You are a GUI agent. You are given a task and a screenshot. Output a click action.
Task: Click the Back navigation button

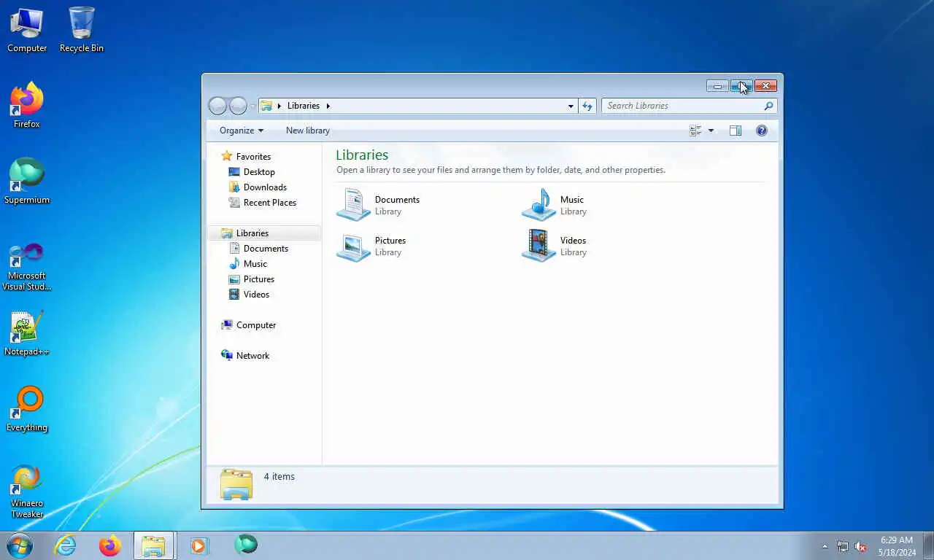pos(217,106)
